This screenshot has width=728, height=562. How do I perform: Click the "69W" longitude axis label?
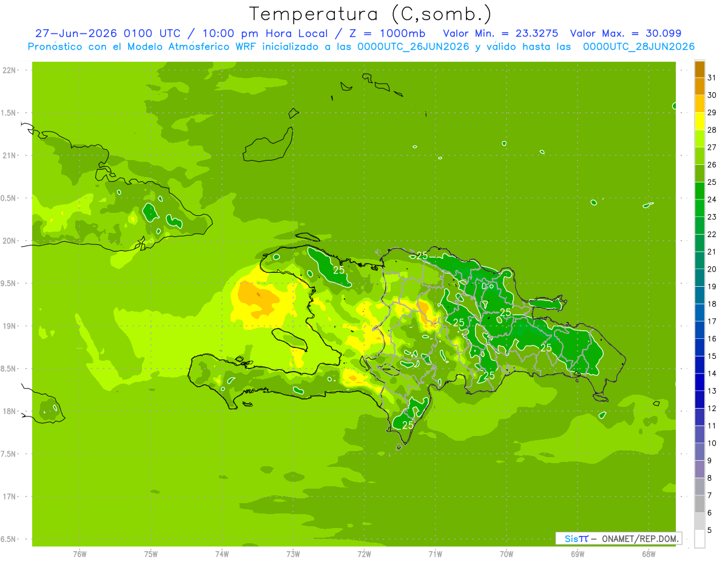[x=578, y=554]
